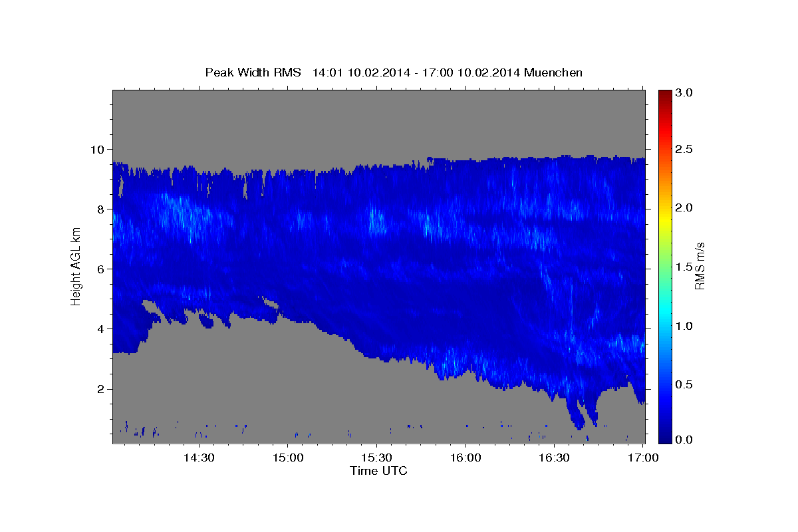Click the 'Muenchen' location in the title
Viewport: 798px width, 532px height.
553,72
